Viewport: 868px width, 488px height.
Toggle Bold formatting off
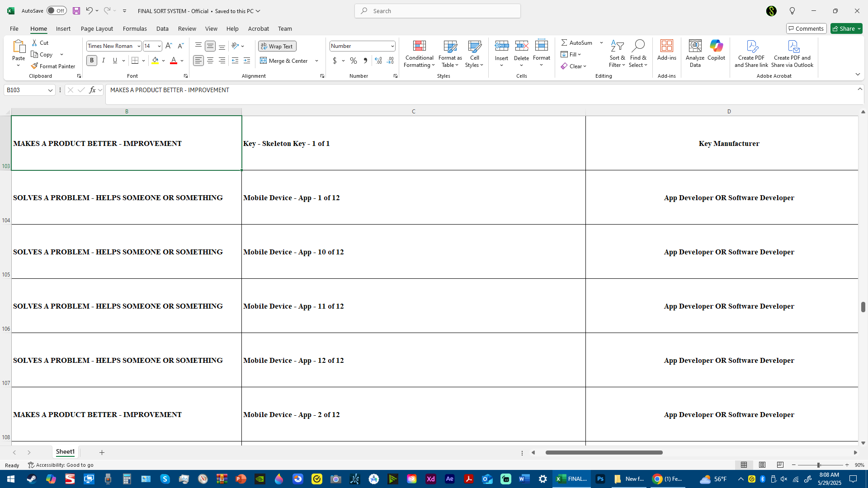(92, 61)
